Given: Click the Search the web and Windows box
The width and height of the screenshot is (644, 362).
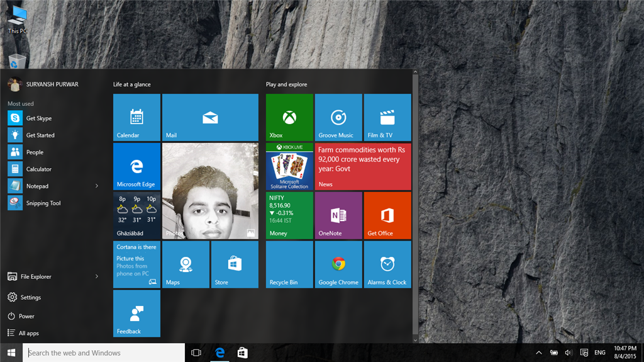Looking at the screenshot, I should click(104, 353).
